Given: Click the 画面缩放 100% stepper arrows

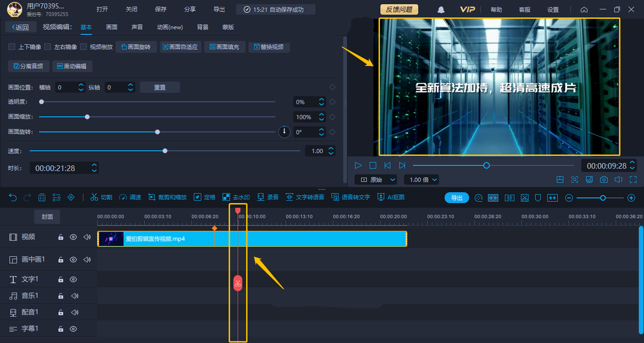Looking at the screenshot, I should coord(321,117).
